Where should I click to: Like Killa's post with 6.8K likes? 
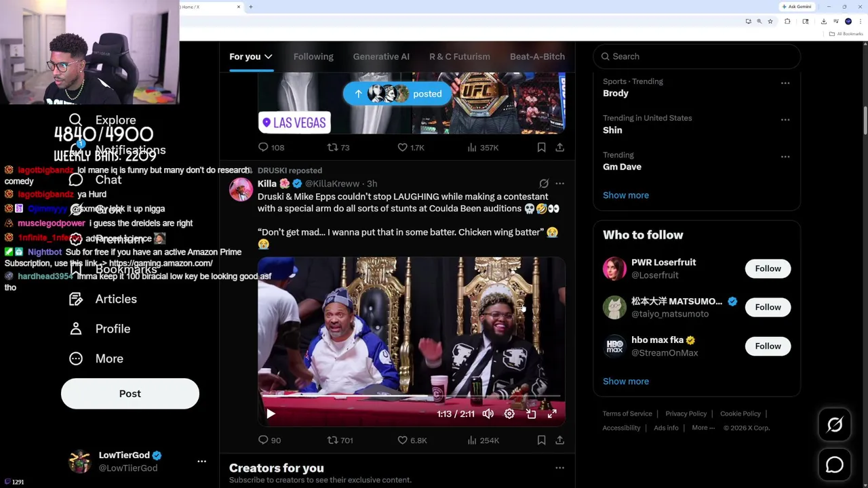point(412,440)
